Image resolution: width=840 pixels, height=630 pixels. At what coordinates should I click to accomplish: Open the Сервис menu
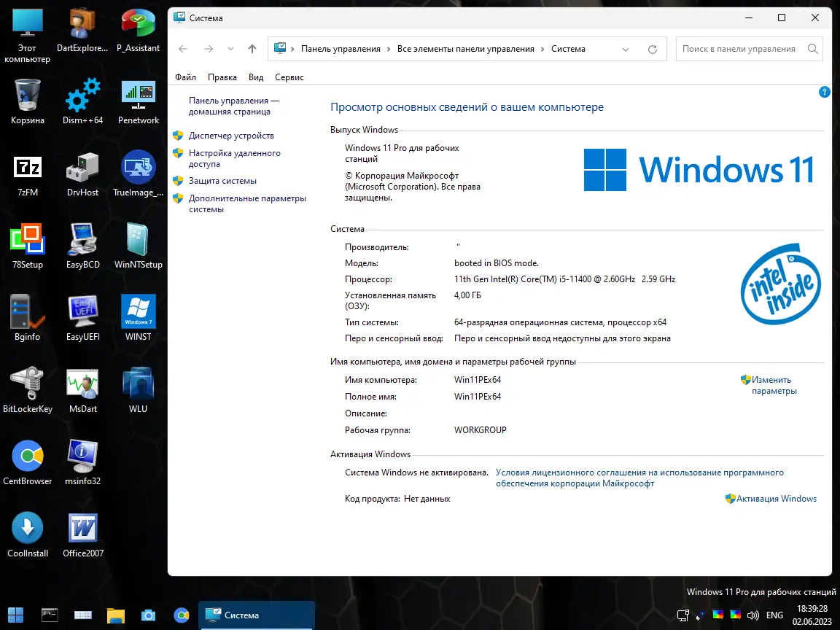click(289, 77)
